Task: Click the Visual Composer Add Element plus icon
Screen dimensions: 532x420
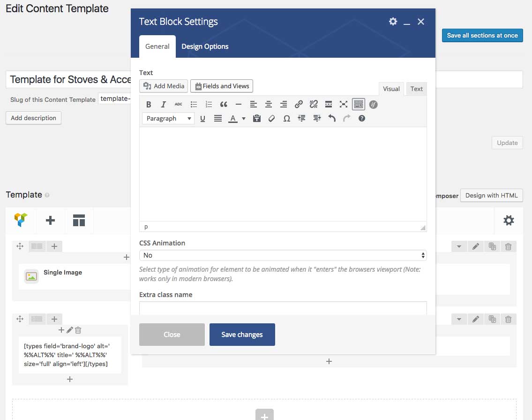Action: 50,220
